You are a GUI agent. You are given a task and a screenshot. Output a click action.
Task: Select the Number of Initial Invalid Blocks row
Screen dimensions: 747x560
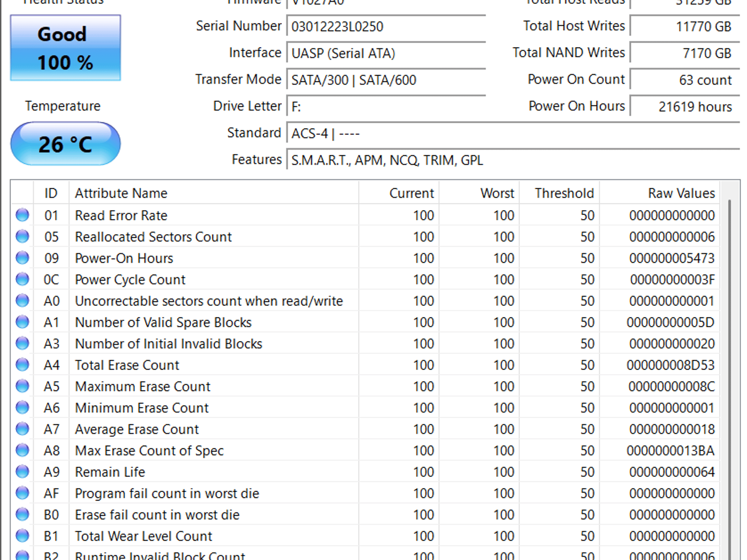pos(365,343)
